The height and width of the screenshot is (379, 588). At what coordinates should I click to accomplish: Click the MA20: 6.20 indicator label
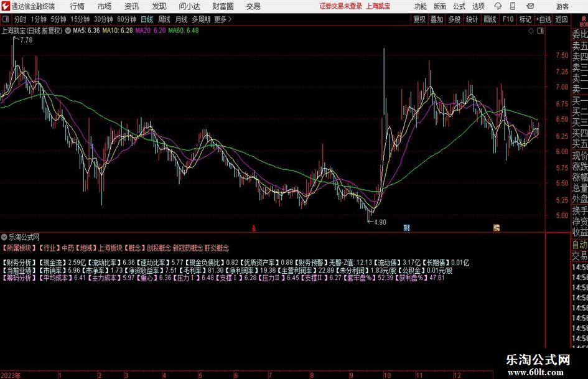click(x=151, y=30)
